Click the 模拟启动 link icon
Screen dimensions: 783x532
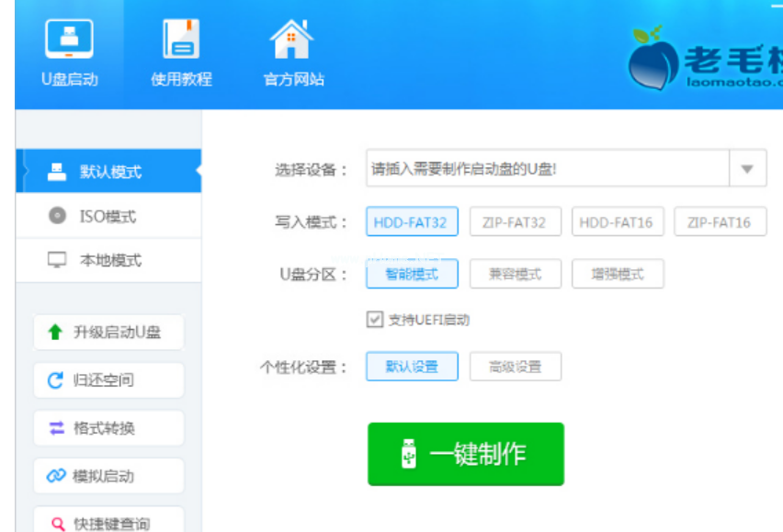[x=56, y=476]
